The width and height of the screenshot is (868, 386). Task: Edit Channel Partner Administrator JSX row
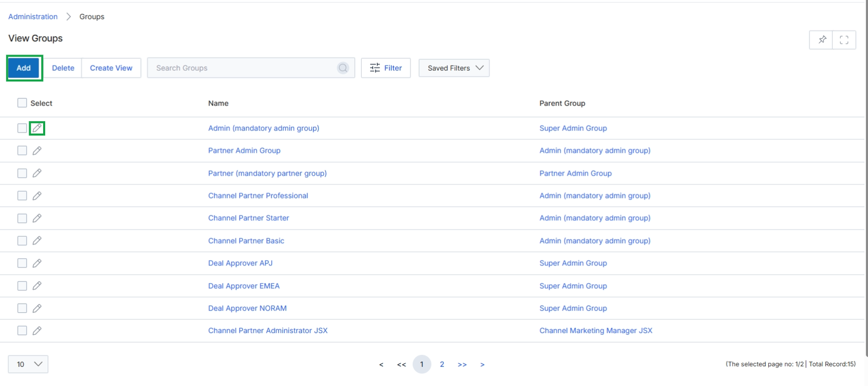click(37, 330)
